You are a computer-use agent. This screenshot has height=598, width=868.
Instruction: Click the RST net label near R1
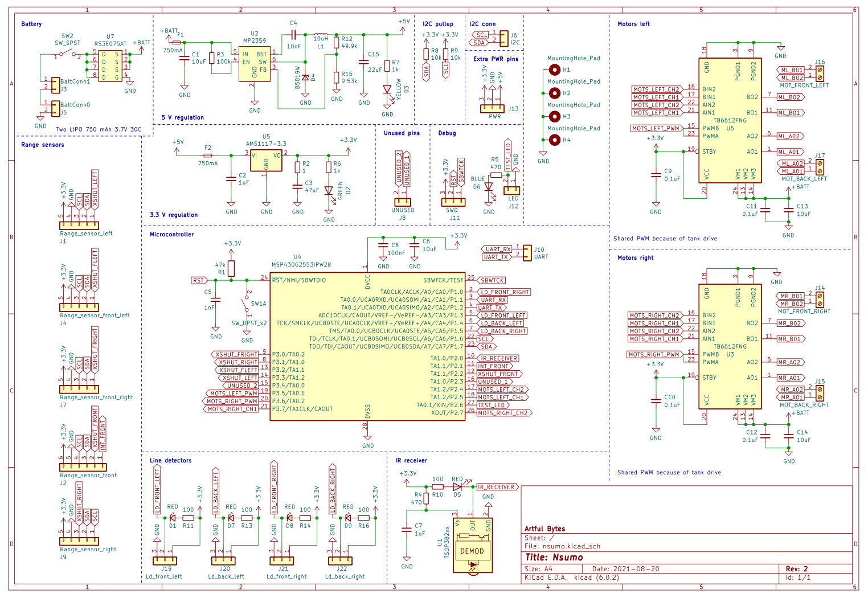click(x=199, y=280)
